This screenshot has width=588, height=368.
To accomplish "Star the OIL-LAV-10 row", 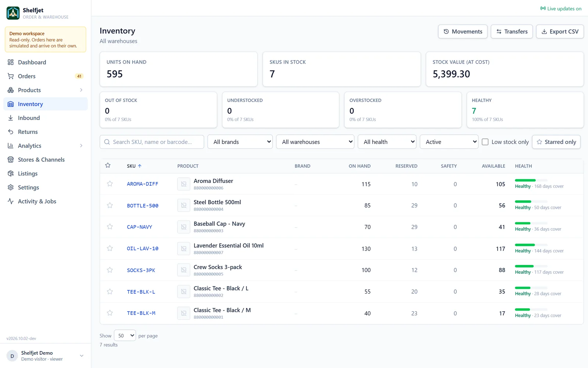I will tap(110, 248).
